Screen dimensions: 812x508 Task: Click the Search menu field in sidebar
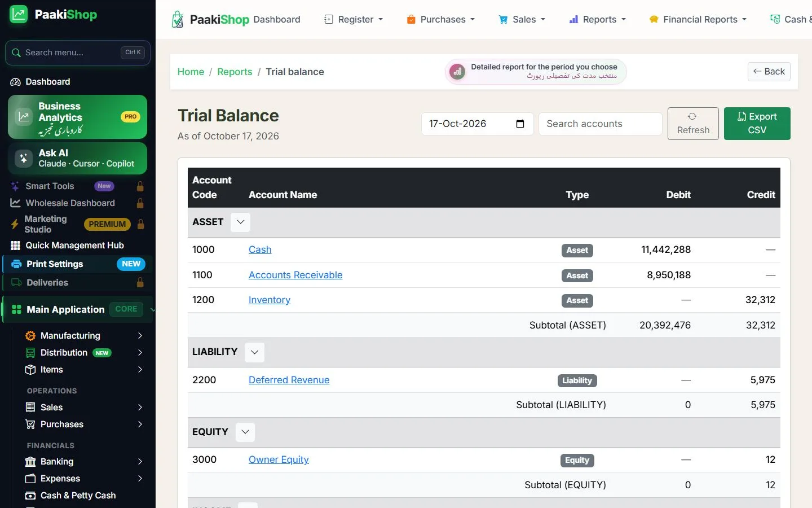click(78, 52)
